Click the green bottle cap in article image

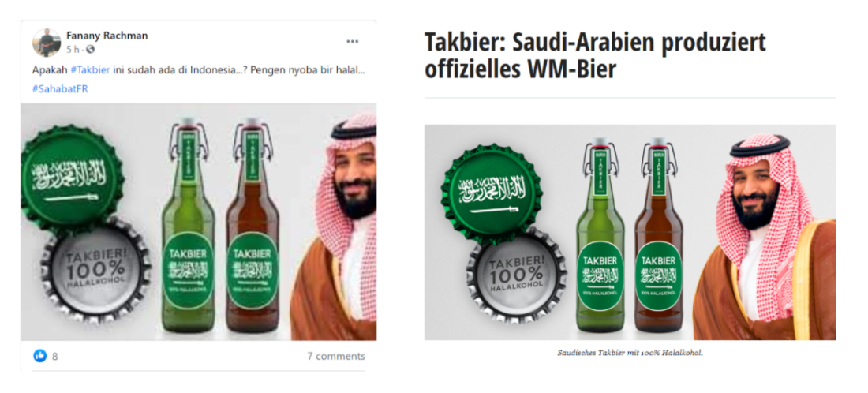(x=492, y=193)
